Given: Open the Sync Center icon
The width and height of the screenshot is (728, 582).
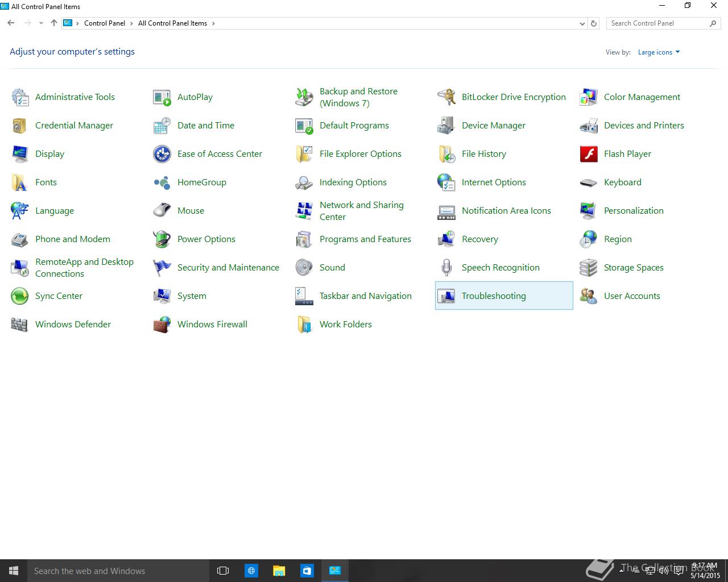Looking at the screenshot, I should coord(20,296).
